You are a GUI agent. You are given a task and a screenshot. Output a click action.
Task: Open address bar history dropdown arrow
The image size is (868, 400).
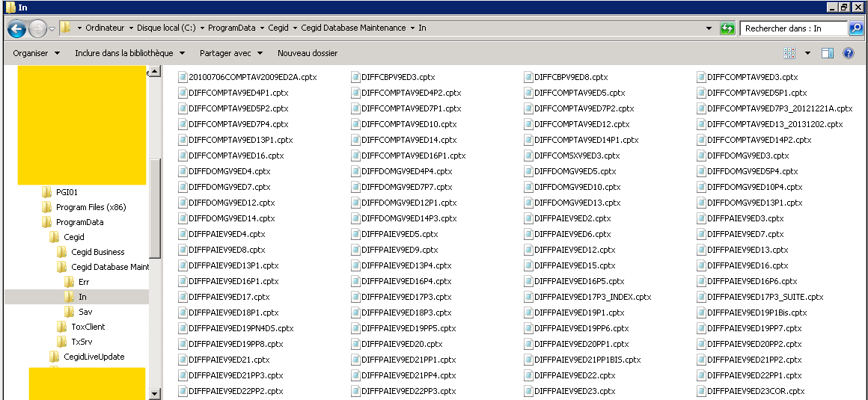click(x=709, y=28)
